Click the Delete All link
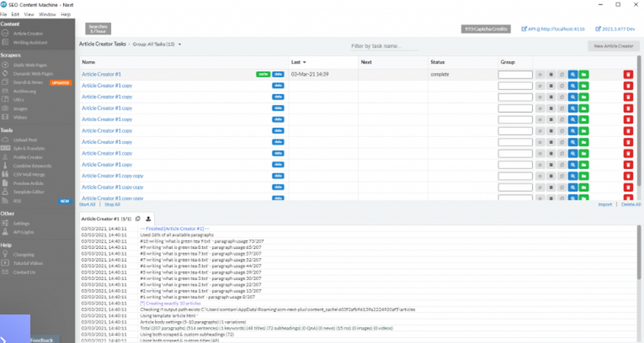This screenshot has width=644, height=343. click(x=630, y=205)
